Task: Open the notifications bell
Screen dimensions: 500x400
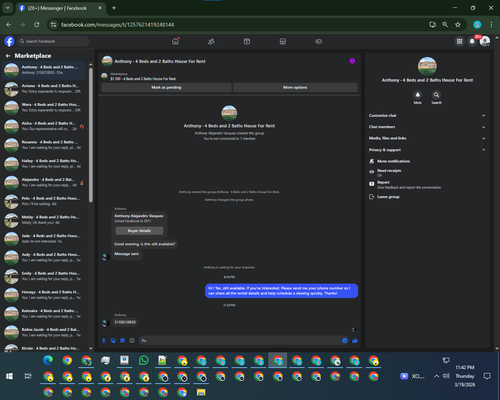Action: pyautogui.click(x=472, y=41)
